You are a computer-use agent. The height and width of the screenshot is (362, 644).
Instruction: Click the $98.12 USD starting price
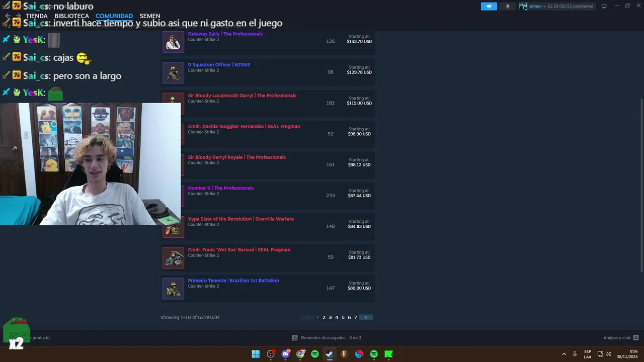click(x=359, y=165)
